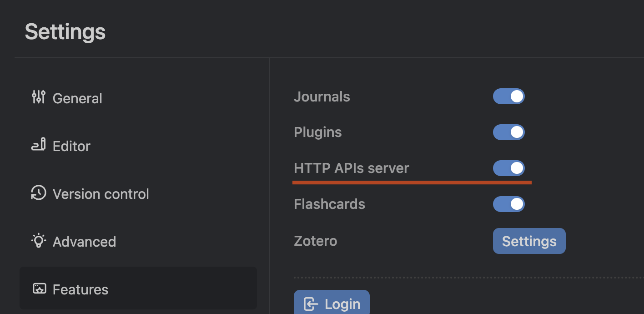Image resolution: width=644 pixels, height=314 pixels.
Task: Open the Advanced settings section
Action: pyautogui.click(x=138, y=242)
